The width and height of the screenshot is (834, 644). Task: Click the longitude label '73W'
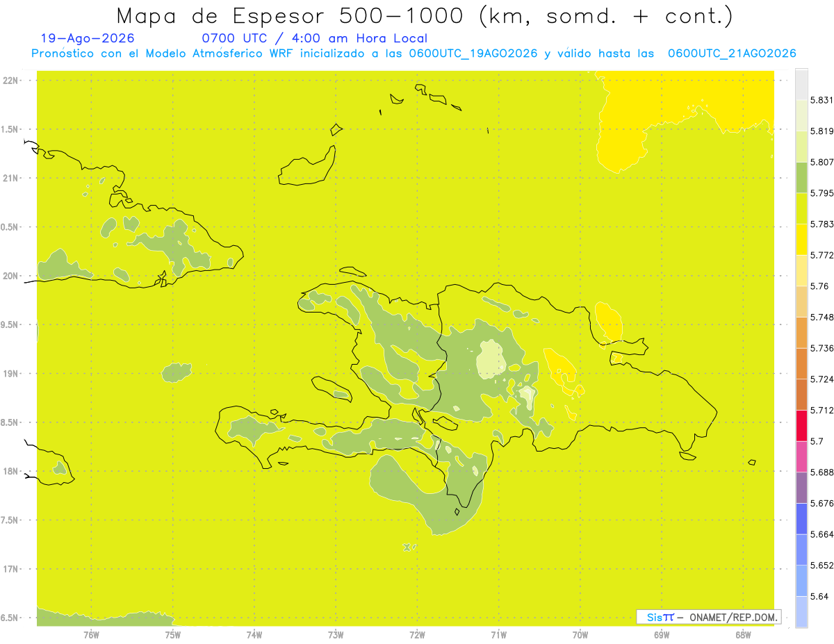click(x=336, y=634)
